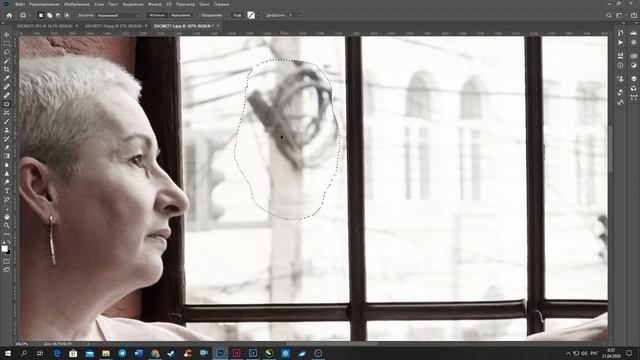Open the Слои menu
Viewport: 640px width, 360px height.
pyautogui.click(x=99, y=4)
